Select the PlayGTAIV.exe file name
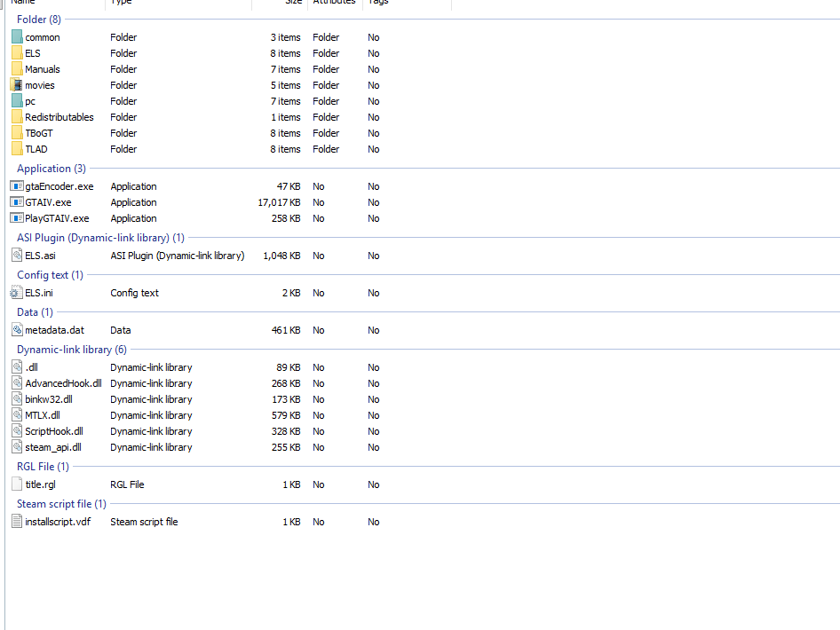 point(58,218)
